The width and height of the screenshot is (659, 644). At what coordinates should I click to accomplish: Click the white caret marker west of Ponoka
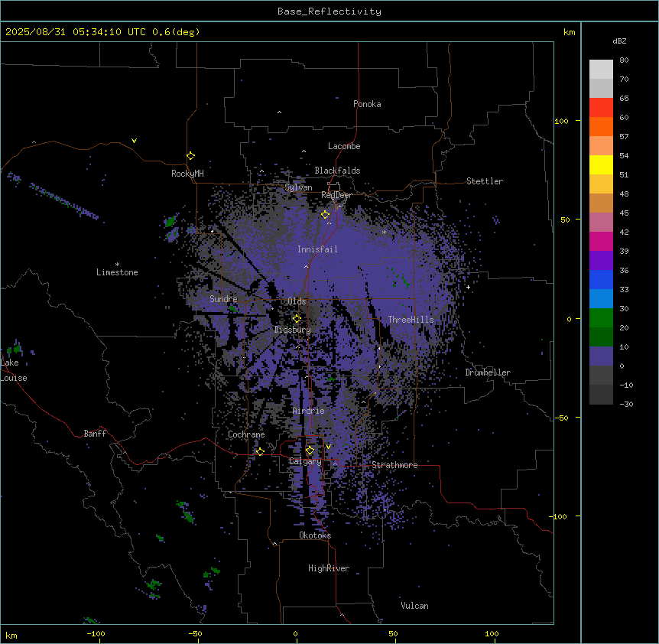click(x=280, y=112)
